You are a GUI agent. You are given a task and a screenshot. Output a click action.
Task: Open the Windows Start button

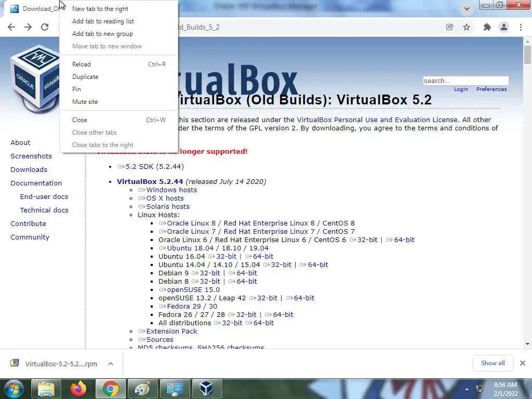click(14, 389)
